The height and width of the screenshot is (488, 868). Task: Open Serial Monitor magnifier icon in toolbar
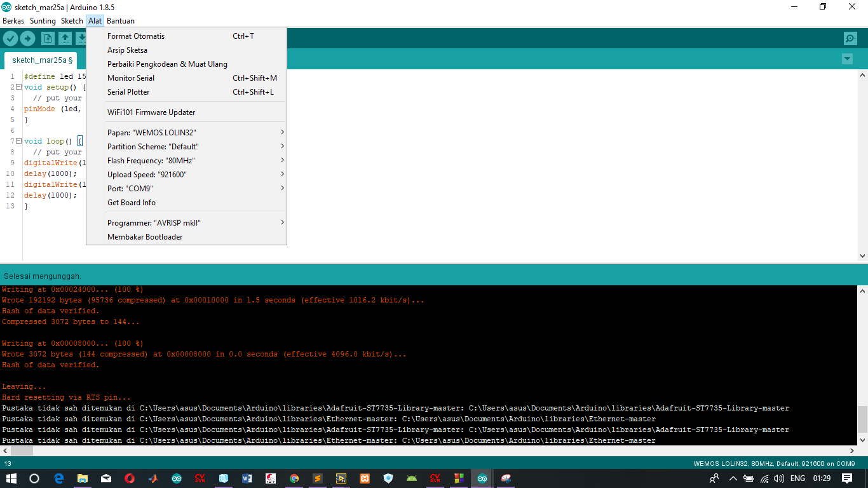(x=850, y=39)
